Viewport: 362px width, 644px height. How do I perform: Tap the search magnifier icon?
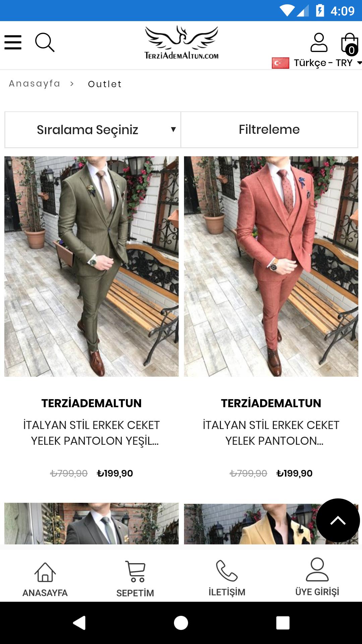[x=45, y=42]
